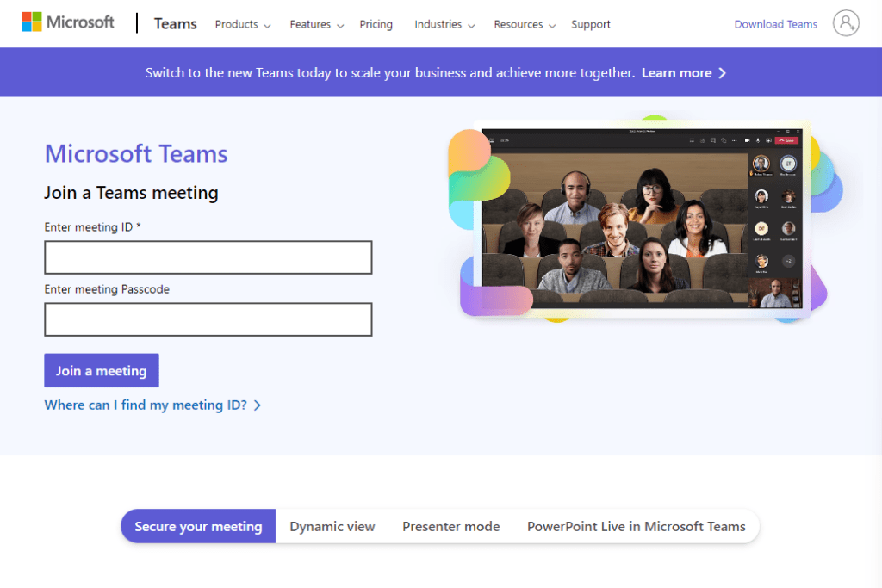Expand the Products dropdown menu
This screenshot has height=588, width=882.
pyautogui.click(x=242, y=24)
